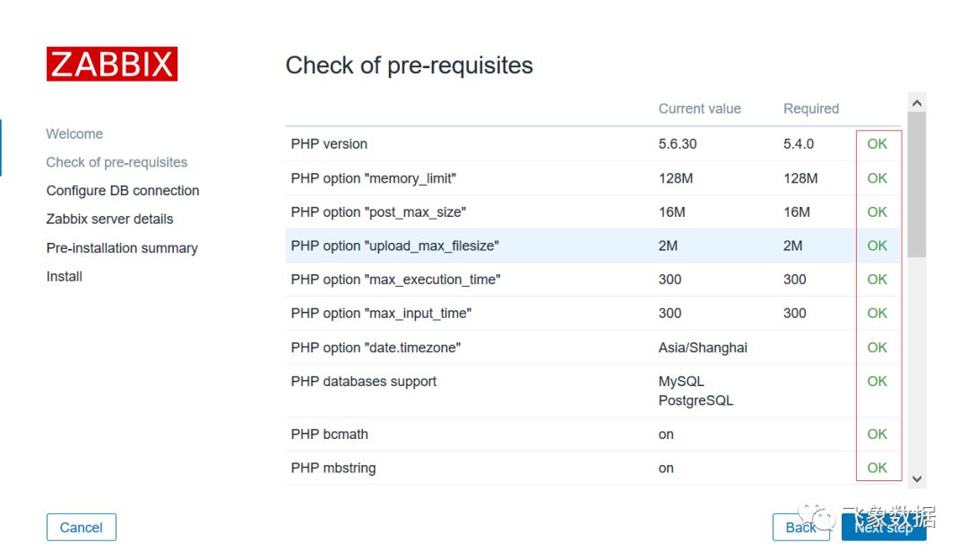Click OK status for PHP mbstring

tap(877, 468)
